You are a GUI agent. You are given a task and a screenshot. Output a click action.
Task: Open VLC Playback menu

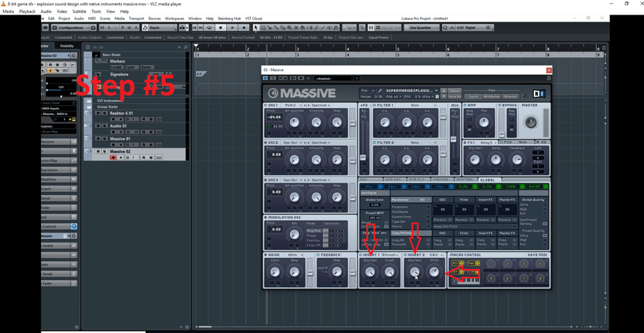(x=27, y=12)
